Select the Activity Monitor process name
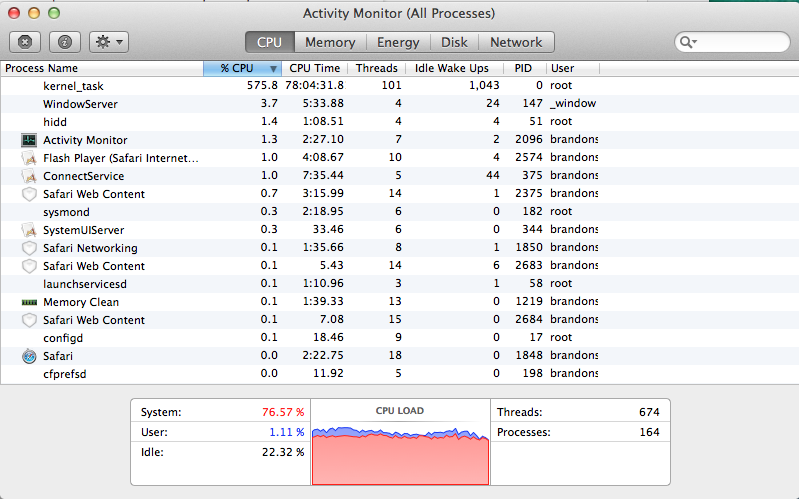 coord(85,140)
